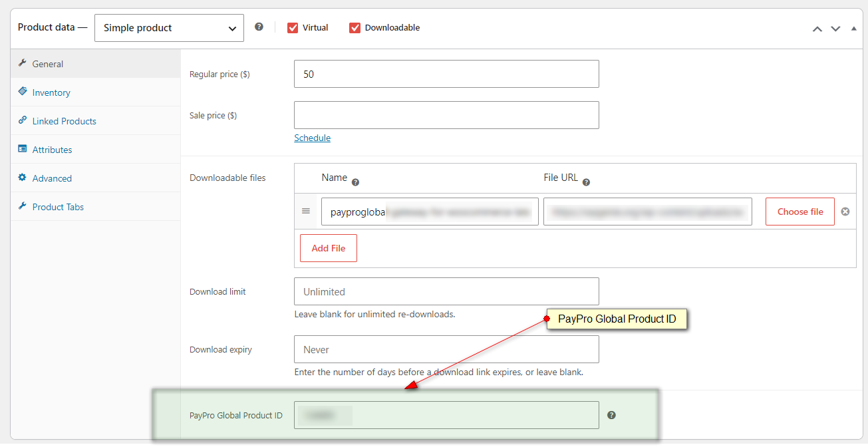The width and height of the screenshot is (868, 447).
Task: Click the Linked Products link icon
Action: (23, 120)
